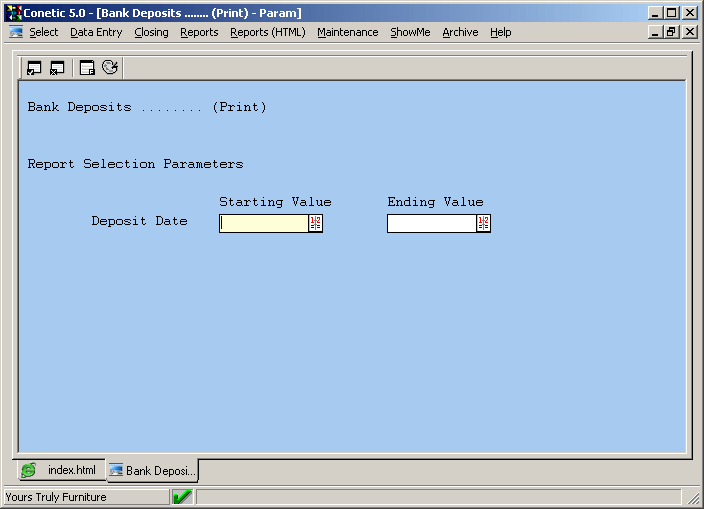704x509 pixels.
Task: Open calendar picker beside Starting Value field
Action: 315,223
